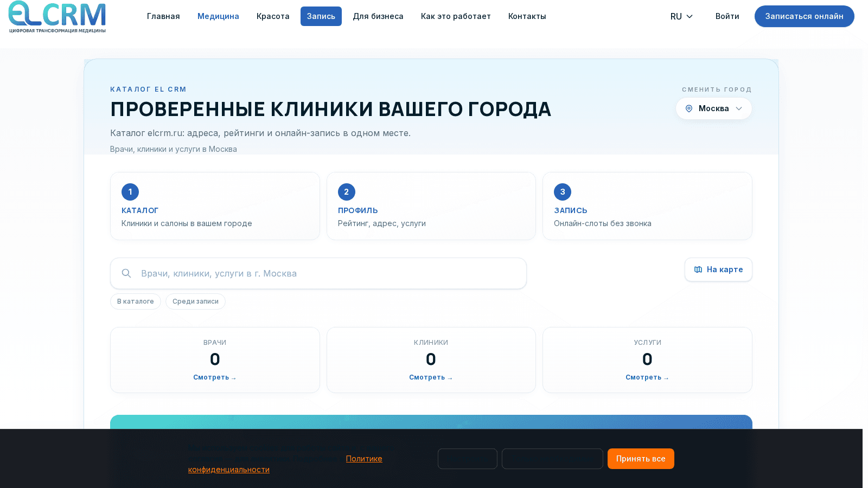
Task: Click the Профиль step card
Action: (x=431, y=206)
